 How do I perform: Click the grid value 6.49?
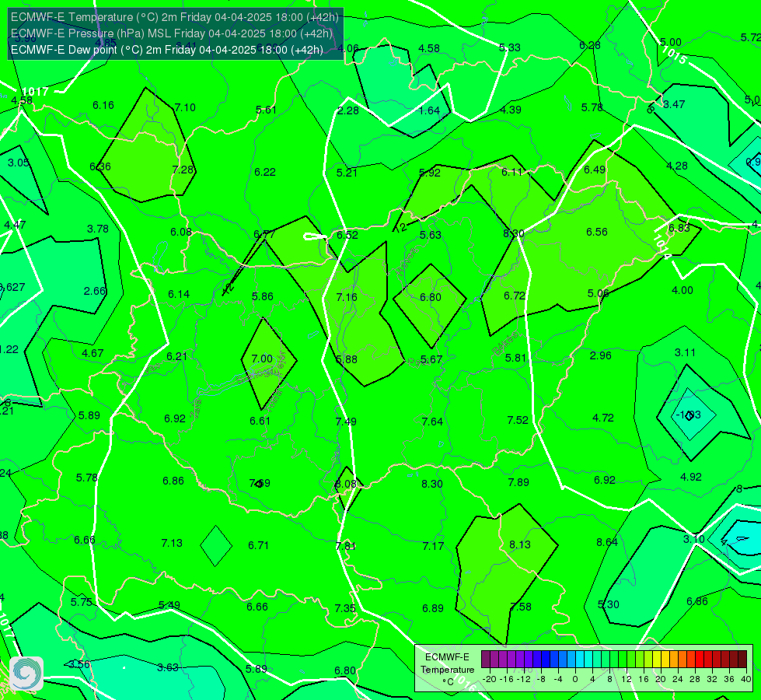595,170
